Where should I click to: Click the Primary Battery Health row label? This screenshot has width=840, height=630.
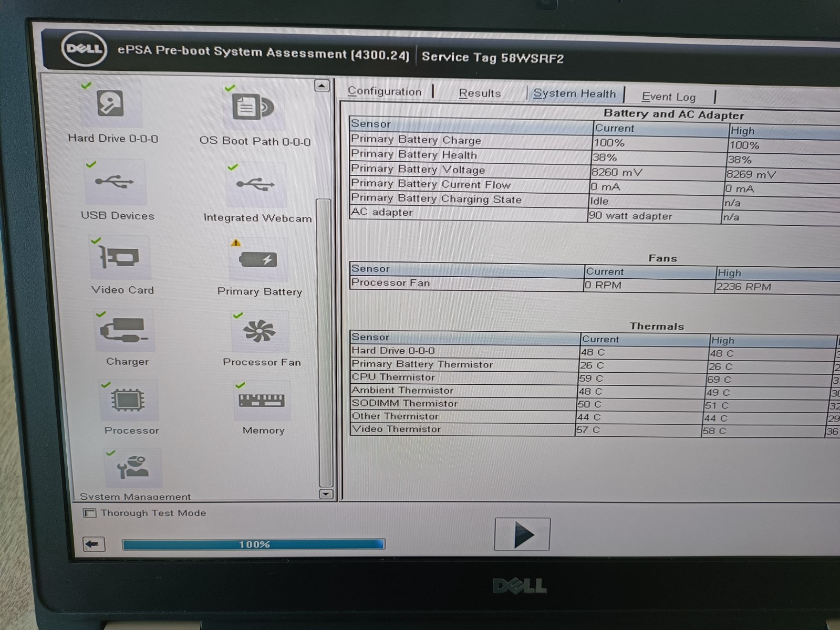pos(414,154)
